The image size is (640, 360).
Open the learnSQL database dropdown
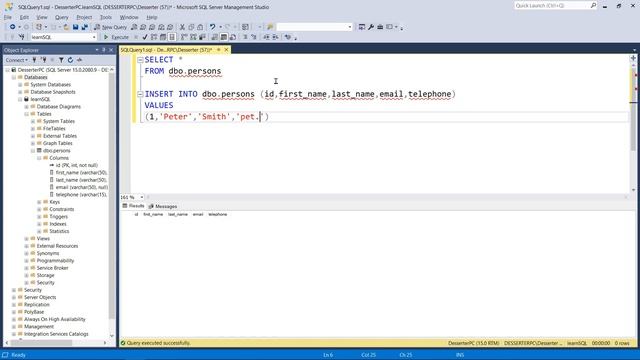coord(94,37)
